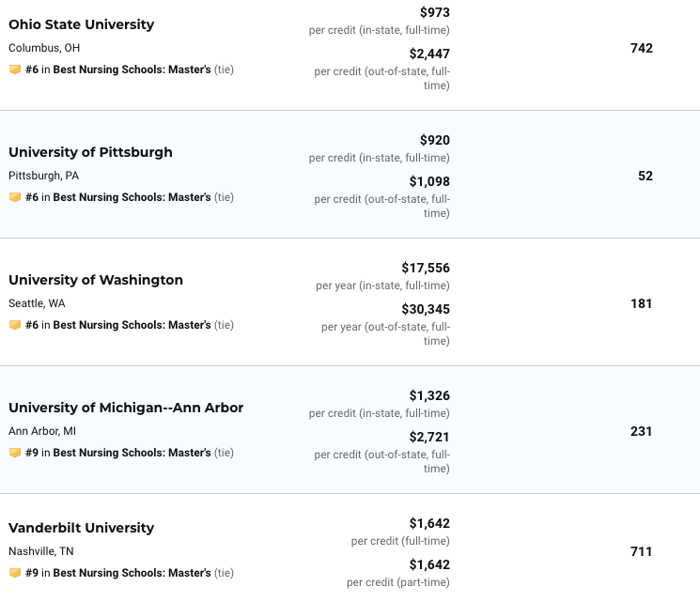The height and width of the screenshot is (602, 700).
Task: Go to the Vanderbilt University page
Action: tap(81, 528)
